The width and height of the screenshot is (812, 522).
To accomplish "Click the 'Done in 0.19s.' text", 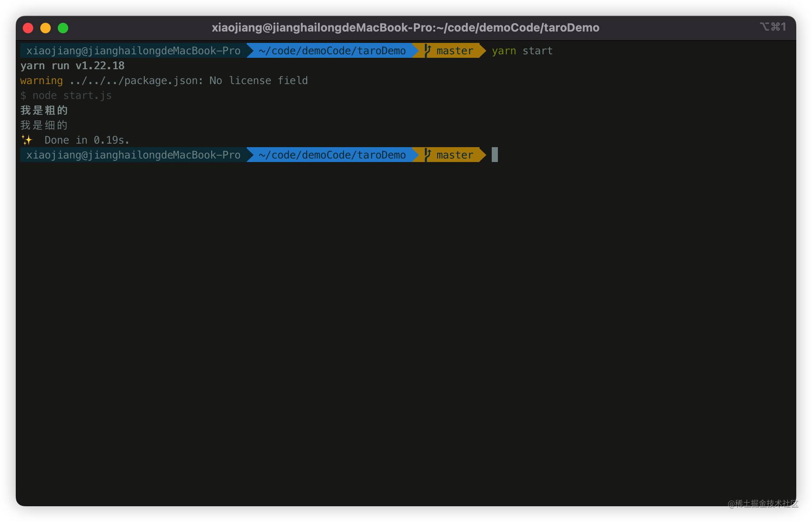I will pyautogui.click(x=87, y=140).
